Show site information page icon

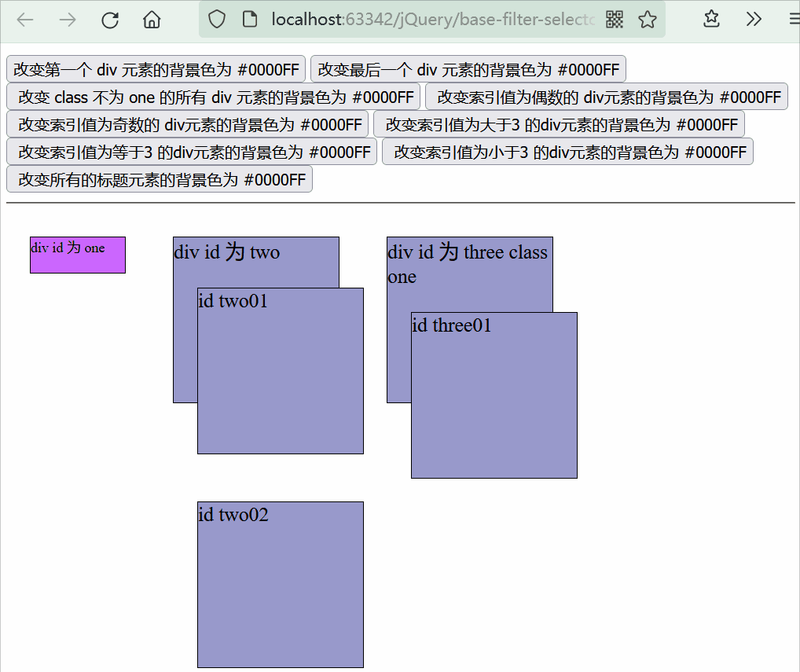(250, 20)
